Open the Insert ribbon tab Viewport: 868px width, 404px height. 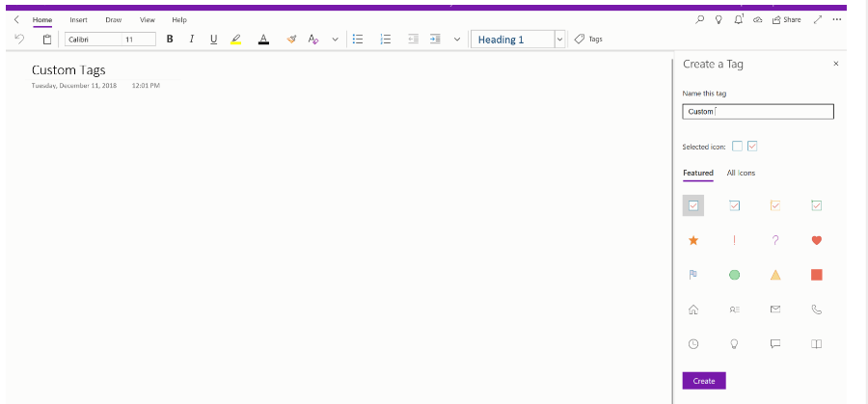pos(78,19)
